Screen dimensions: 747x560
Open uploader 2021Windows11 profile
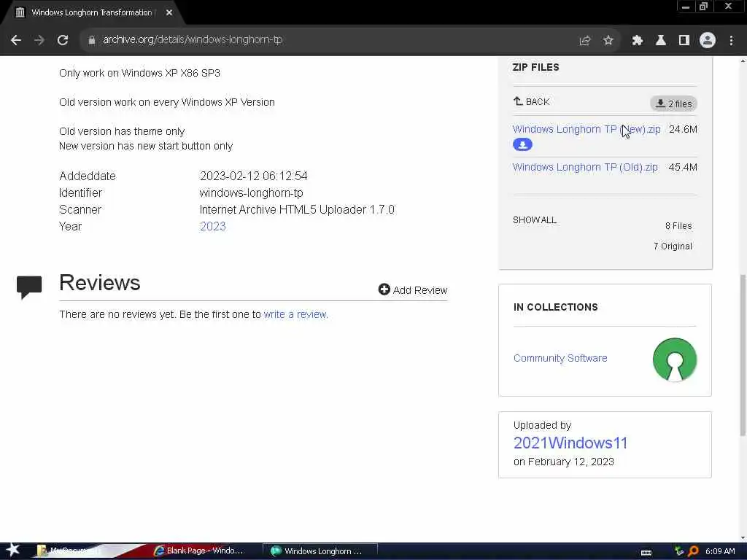tap(570, 443)
